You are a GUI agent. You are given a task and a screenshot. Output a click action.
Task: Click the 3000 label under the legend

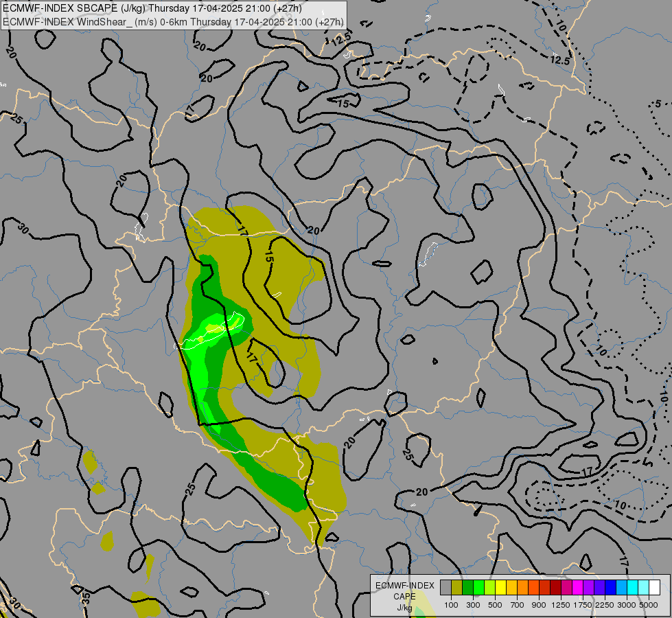(x=627, y=605)
